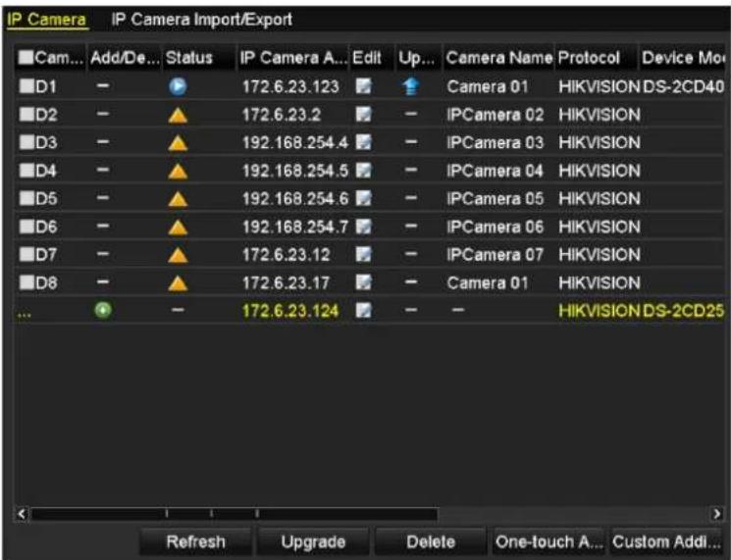
Task: Click the IPCamera 06 name cell
Action: coord(495,227)
